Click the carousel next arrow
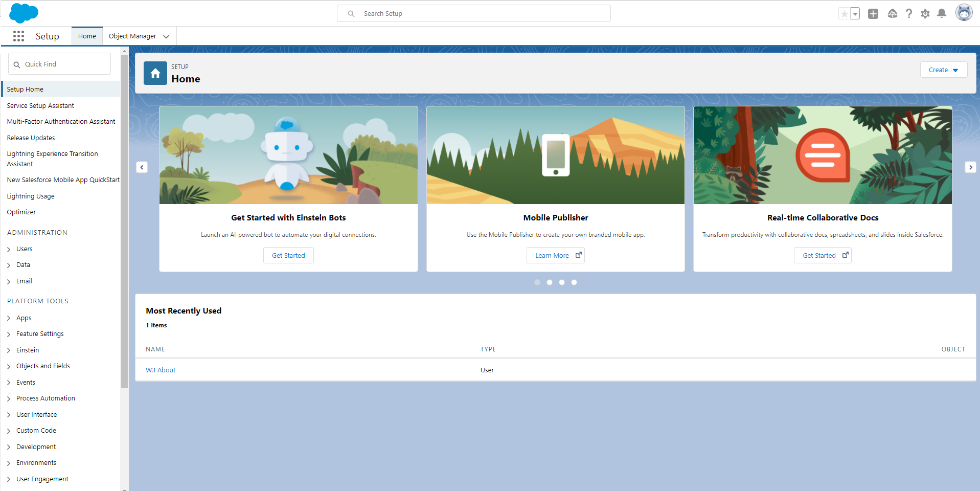The width and height of the screenshot is (980, 491). (970, 167)
